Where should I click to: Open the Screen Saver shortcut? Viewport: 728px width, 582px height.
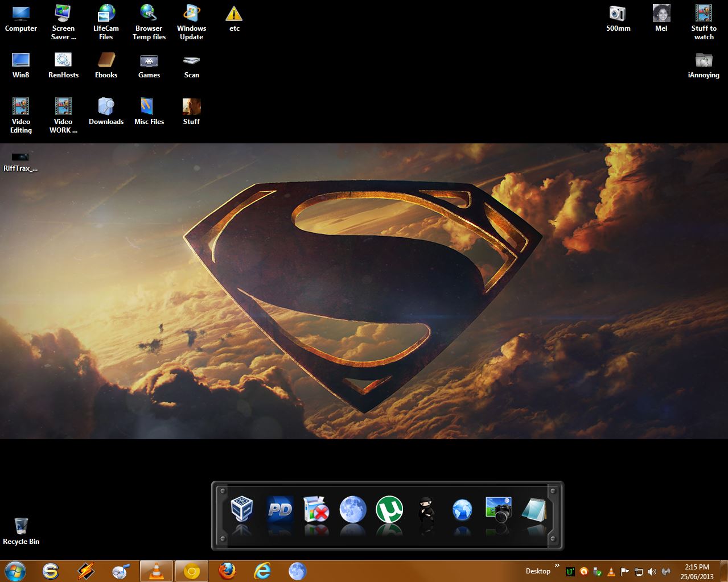point(63,23)
